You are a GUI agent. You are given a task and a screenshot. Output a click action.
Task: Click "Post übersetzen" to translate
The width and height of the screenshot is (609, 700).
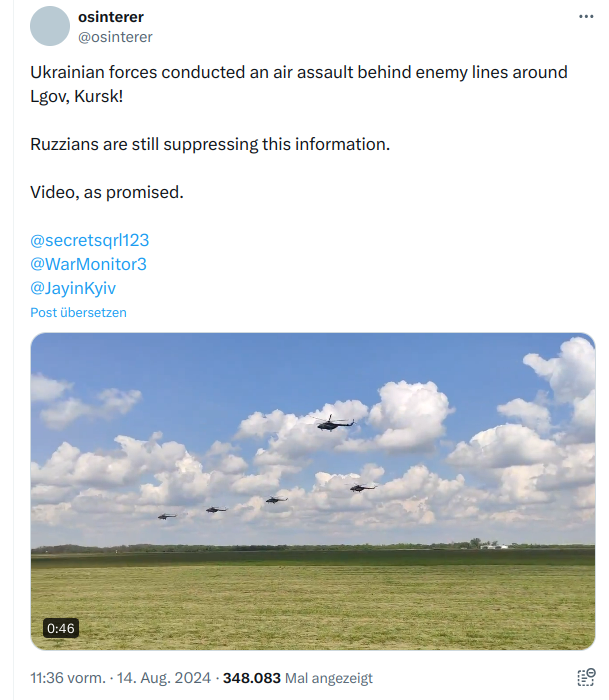tap(78, 312)
